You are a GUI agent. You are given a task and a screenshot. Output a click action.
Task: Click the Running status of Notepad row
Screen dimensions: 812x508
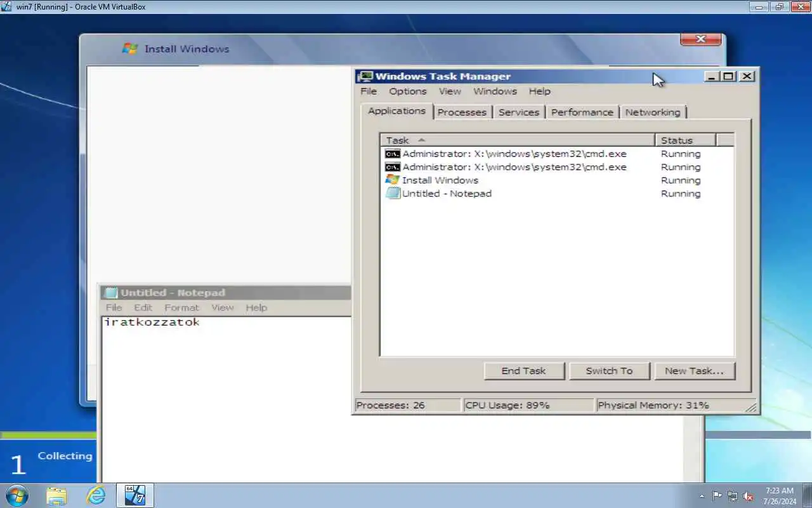(x=681, y=194)
